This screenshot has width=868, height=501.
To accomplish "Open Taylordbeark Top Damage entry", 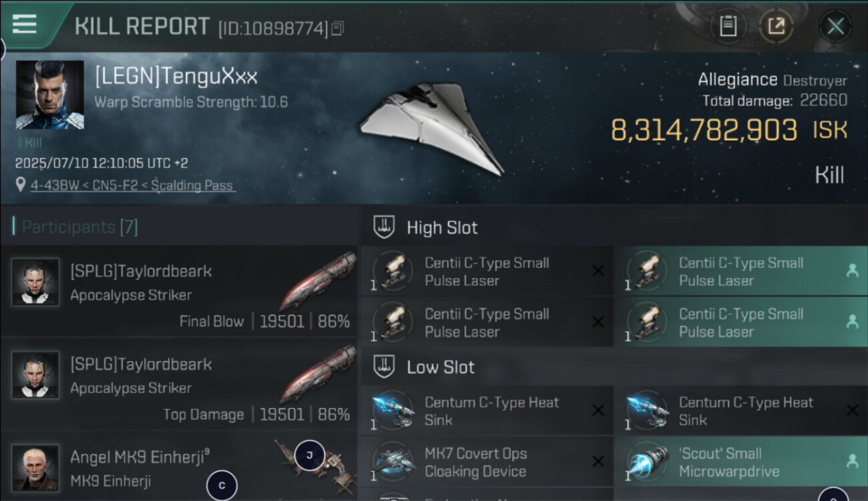I will (180, 383).
